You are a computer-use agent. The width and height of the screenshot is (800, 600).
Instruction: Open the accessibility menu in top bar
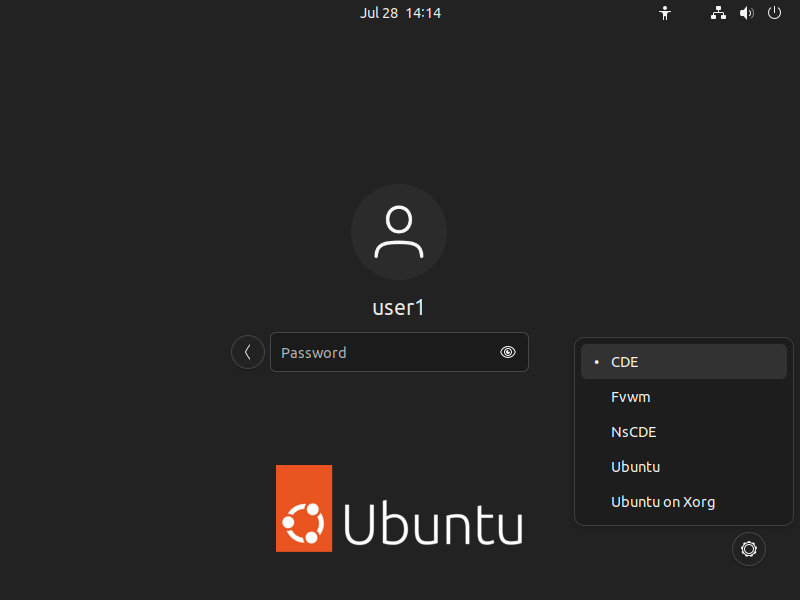coord(664,13)
